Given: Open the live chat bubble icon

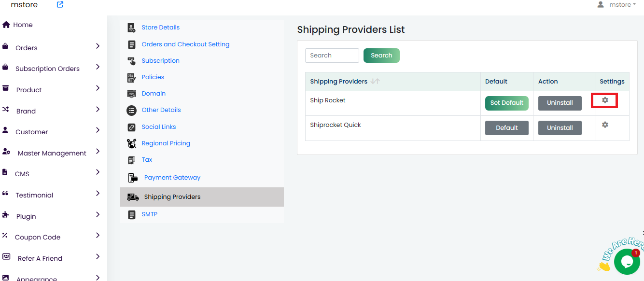Looking at the screenshot, I should click(627, 262).
